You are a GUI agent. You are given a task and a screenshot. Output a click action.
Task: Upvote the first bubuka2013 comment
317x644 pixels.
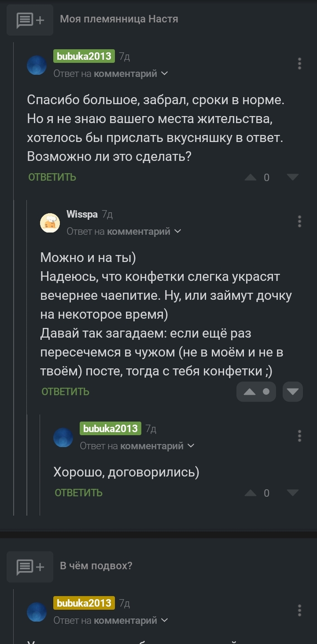click(x=250, y=177)
